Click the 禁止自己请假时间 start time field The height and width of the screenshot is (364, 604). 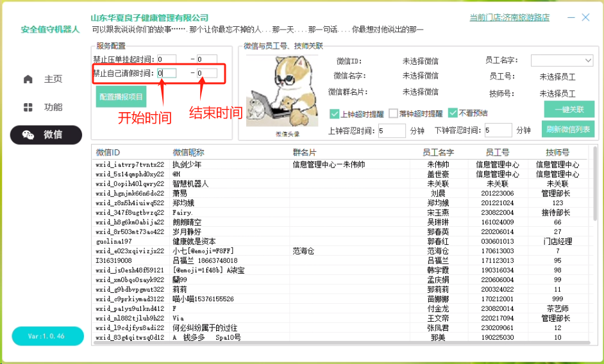tap(167, 73)
